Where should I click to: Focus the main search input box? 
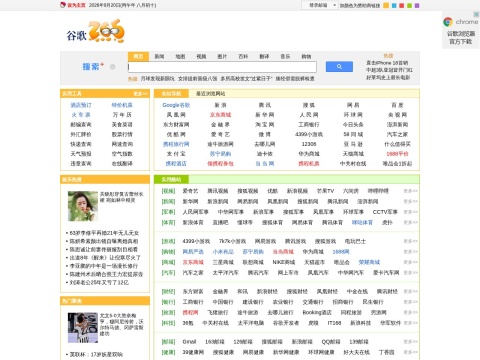point(222,67)
